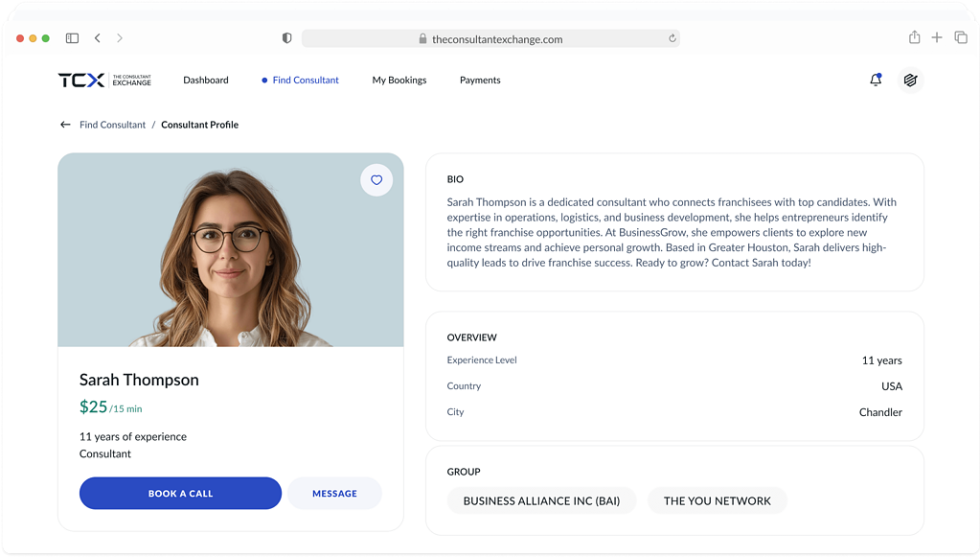Viewport: 980px width, 557px height.
Task: Show the tab overview icon
Action: click(961, 37)
